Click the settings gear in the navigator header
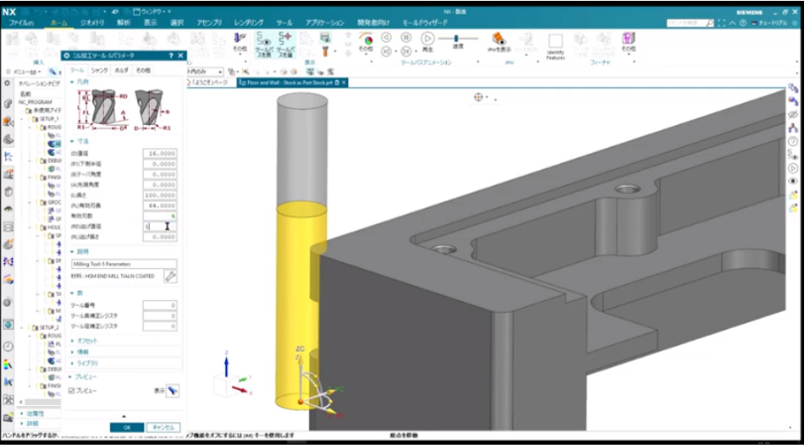Screen dimensions: 805x445 click(x=7, y=82)
